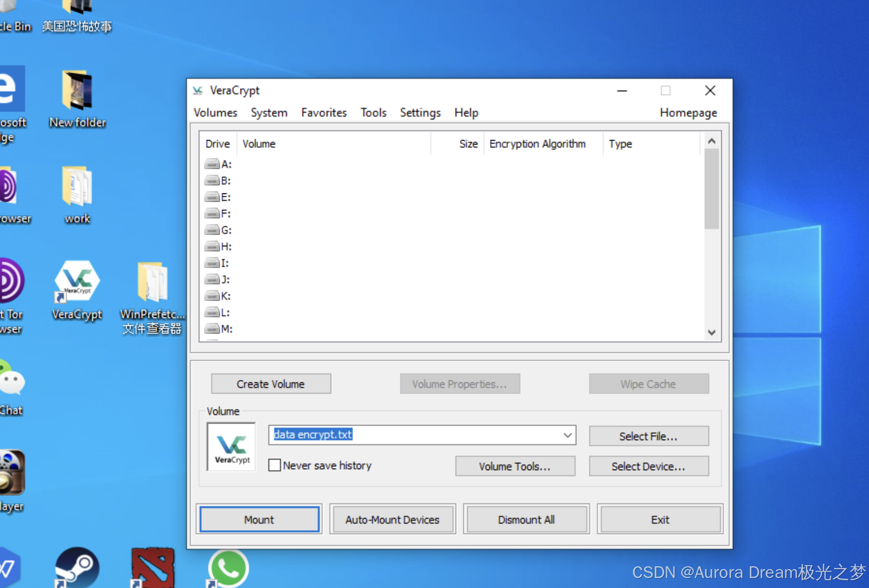The width and height of the screenshot is (869, 588).
Task: Open media player desktop icon
Action: (x=11, y=481)
